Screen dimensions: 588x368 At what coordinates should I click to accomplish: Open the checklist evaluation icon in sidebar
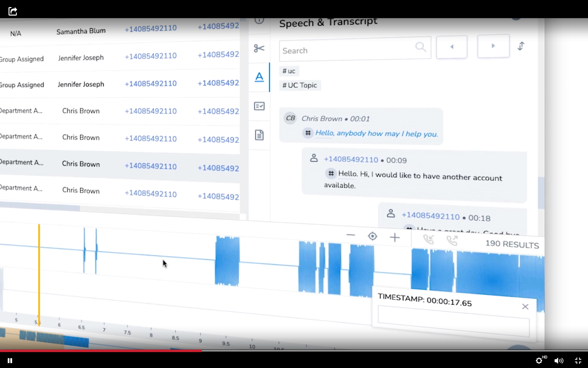(x=259, y=106)
